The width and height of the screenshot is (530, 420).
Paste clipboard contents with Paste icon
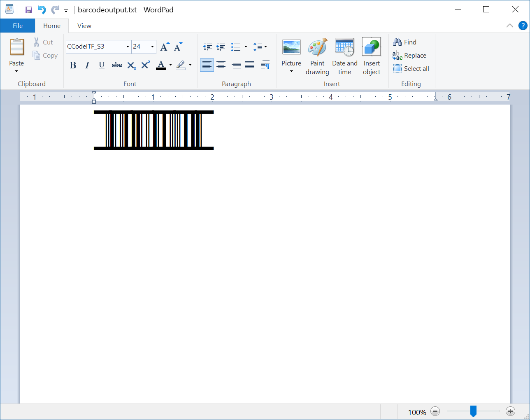[x=16, y=47]
